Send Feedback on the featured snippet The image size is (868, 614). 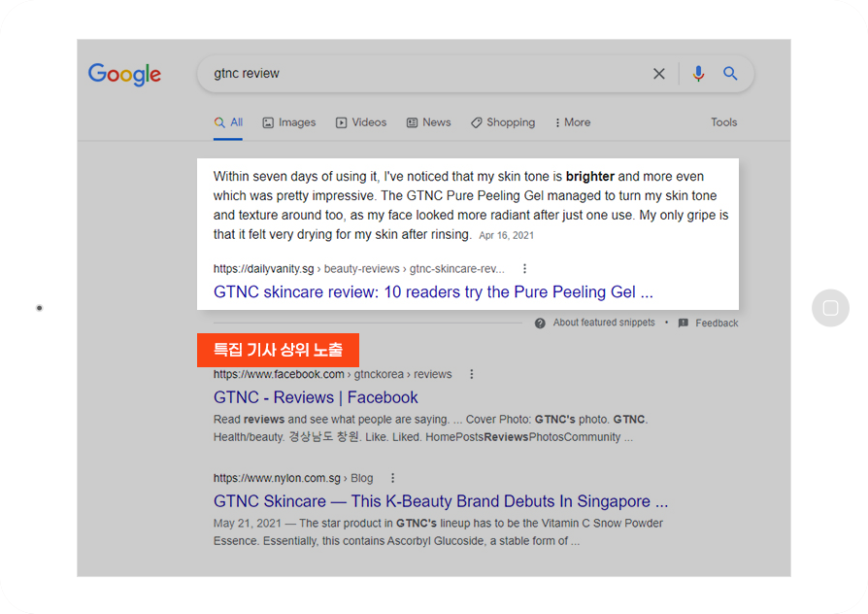click(709, 324)
